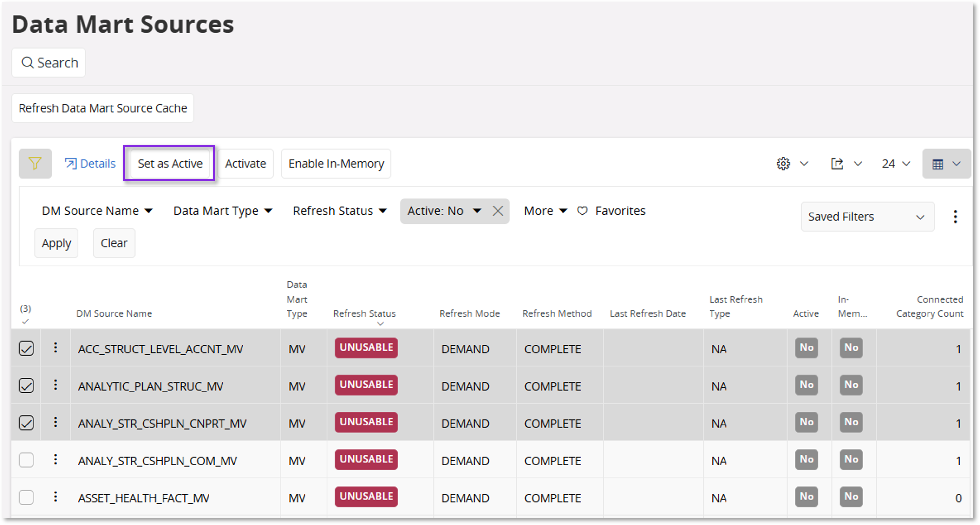Check the ASSET_HEALTH_FACT_MV row checkbox
Viewport: 980px width, 525px height.
26,498
